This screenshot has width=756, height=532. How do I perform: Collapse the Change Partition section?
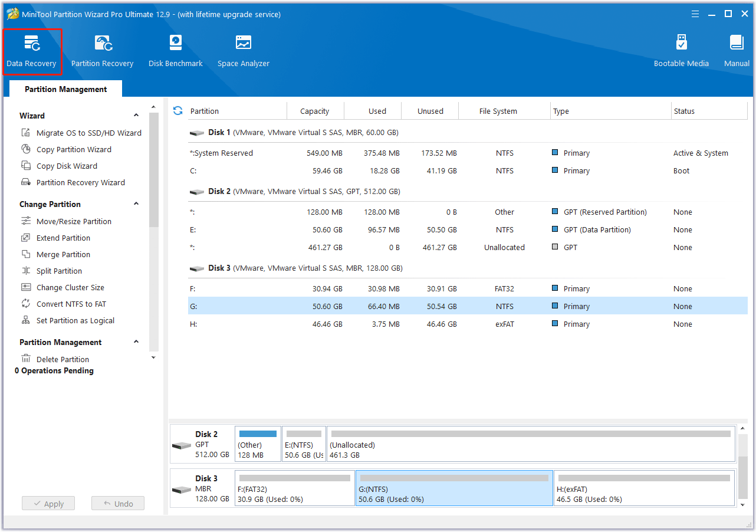click(x=136, y=204)
